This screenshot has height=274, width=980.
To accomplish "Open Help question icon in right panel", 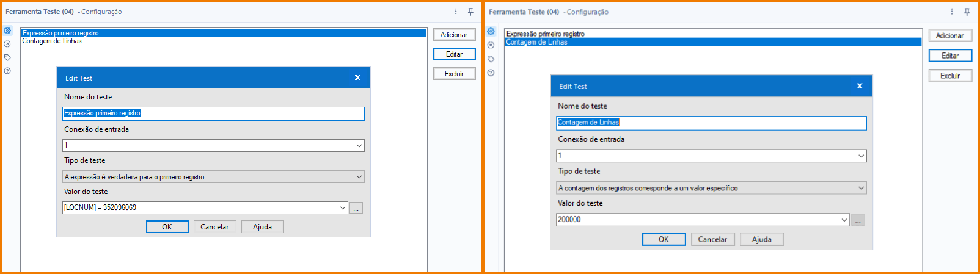I will coord(491,73).
